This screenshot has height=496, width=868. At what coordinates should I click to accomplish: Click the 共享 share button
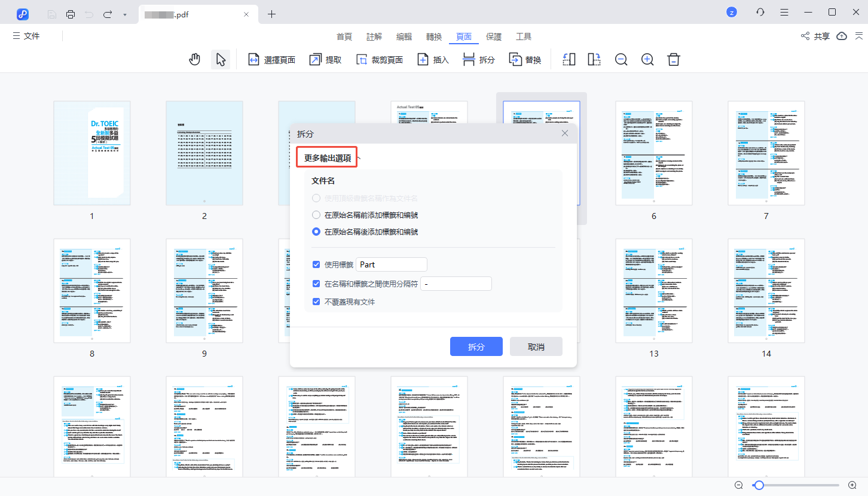[816, 36]
